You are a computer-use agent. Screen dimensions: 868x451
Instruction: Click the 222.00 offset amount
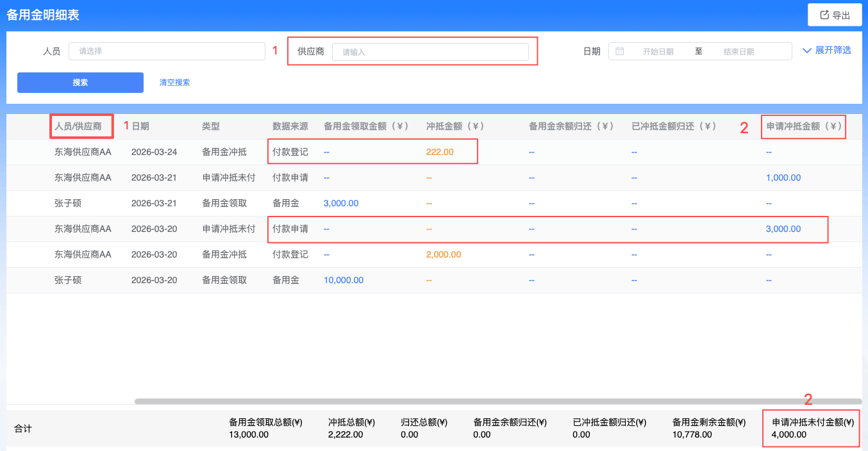(x=439, y=152)
